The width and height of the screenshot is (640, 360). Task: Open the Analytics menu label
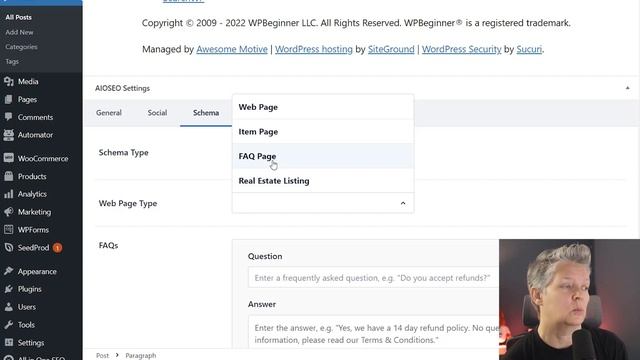(32, 194)
